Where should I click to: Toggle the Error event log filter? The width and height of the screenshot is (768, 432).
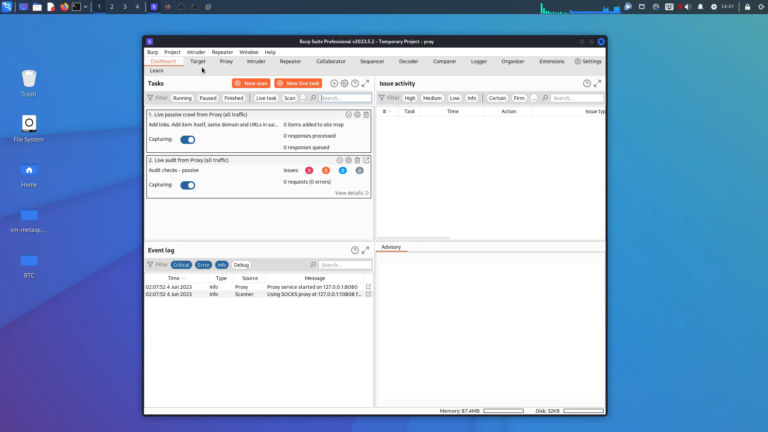203,265
